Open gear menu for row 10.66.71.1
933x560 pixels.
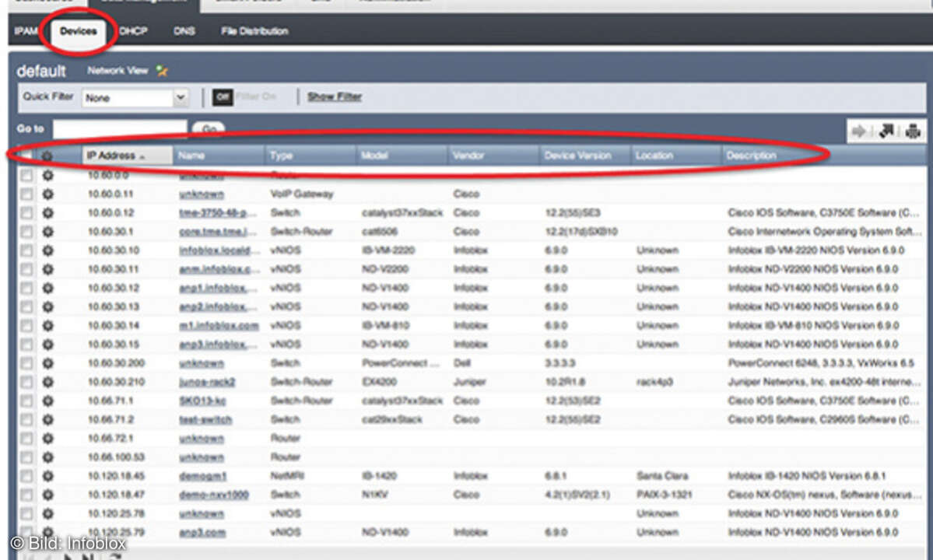[47, 401]
